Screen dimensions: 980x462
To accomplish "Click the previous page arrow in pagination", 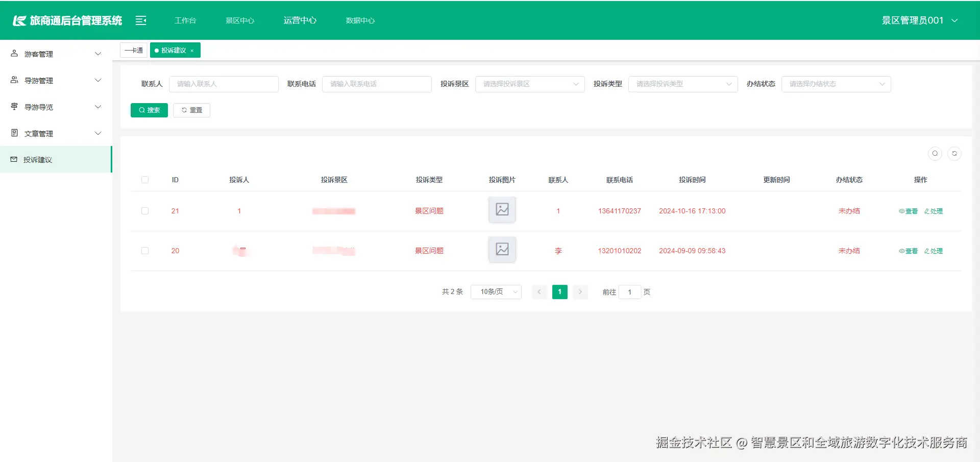I will (x=539, y=291).
